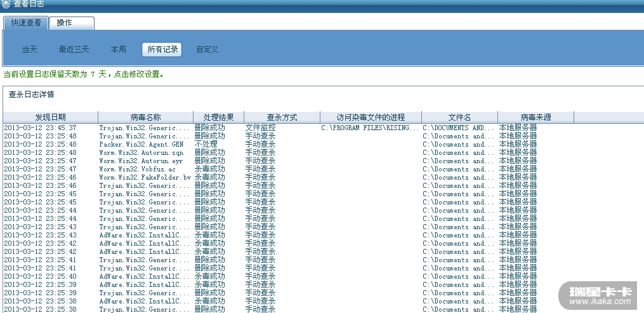Sort by 病毒来源 column header
Viewport: 644px width, 313px height.
point(536,117)
